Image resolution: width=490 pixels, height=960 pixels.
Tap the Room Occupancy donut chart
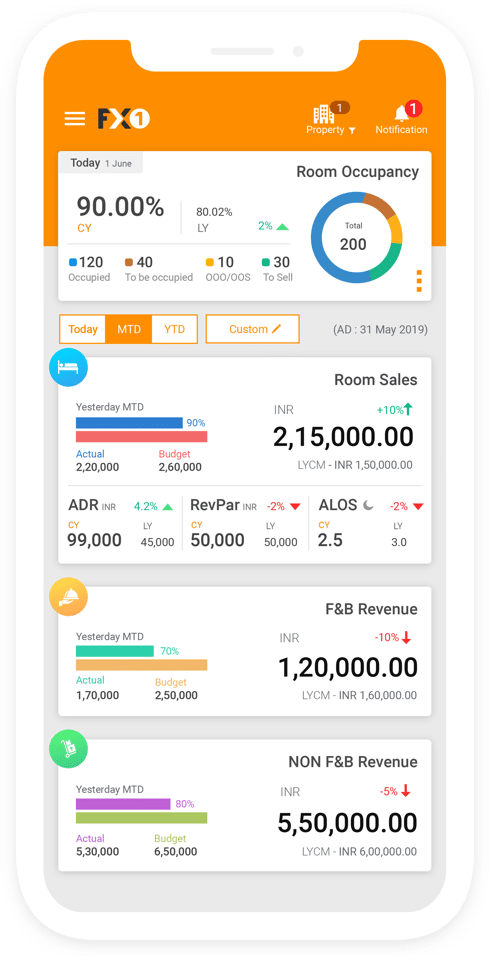click(x=356, y=237)
